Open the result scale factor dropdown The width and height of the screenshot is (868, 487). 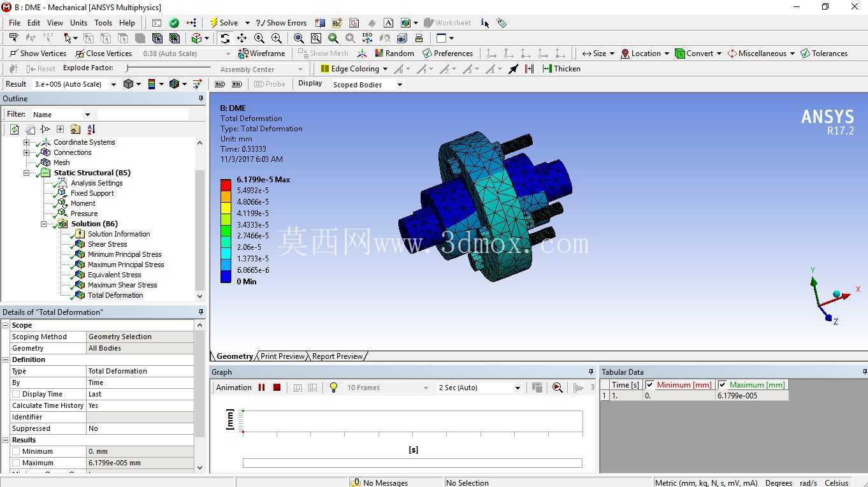click(113, 84)
